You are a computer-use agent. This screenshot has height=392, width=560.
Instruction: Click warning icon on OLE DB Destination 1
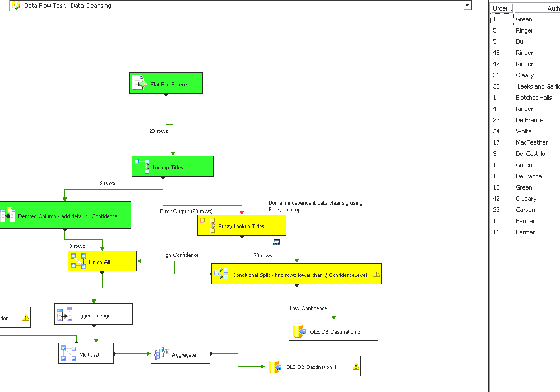pyautogui.click(x=356, y=366)
